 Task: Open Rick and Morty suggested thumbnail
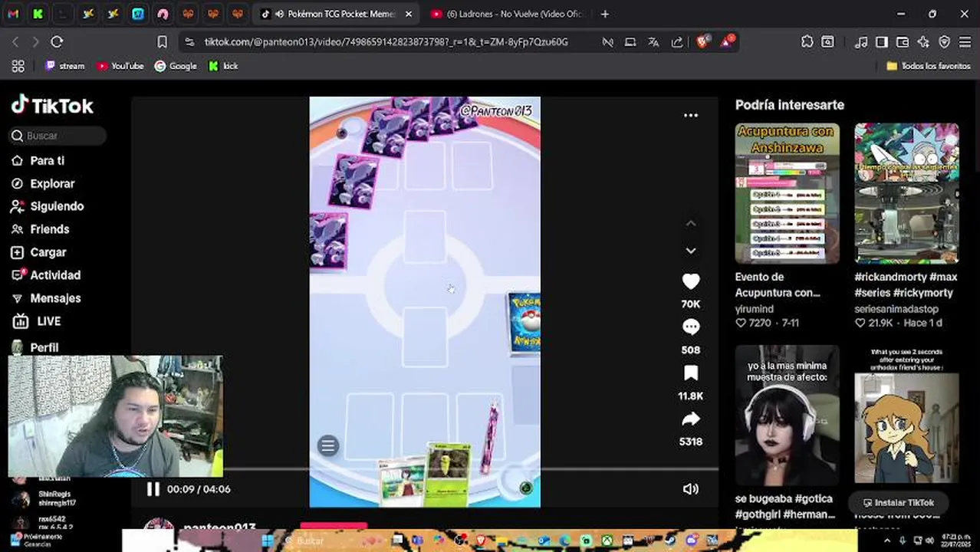tap(906, 193)
